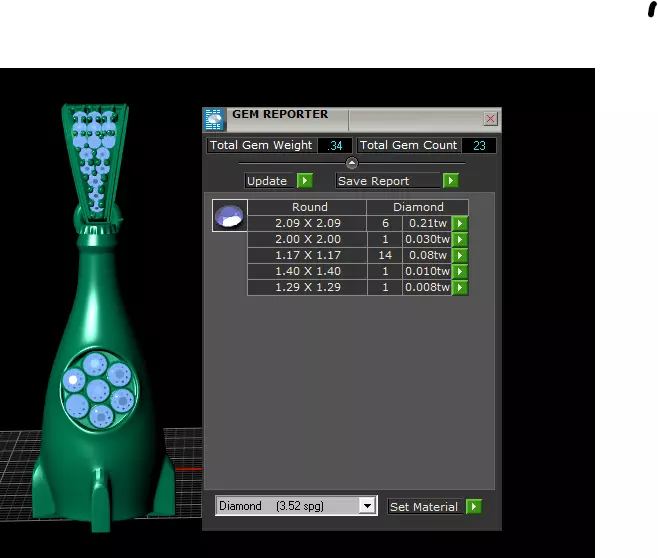This screenshot has height=558, width=658.
Task: Click the Round column header
Action: click(x=308, y=207)
